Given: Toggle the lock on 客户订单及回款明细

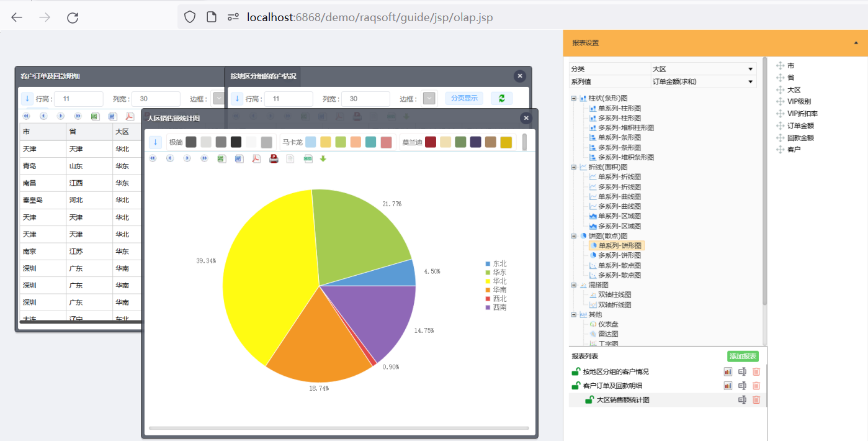Looking at the screenshot, I should [x=576, y=386].
